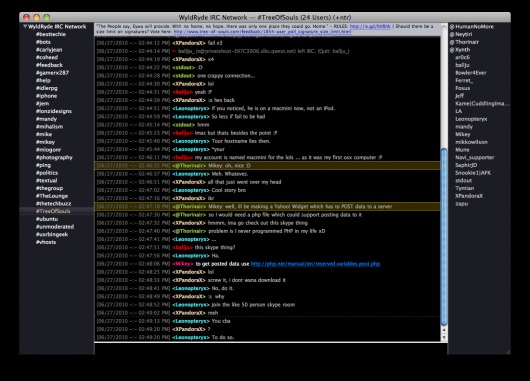Open the php.net reserved variables link

tap(315, 264)
